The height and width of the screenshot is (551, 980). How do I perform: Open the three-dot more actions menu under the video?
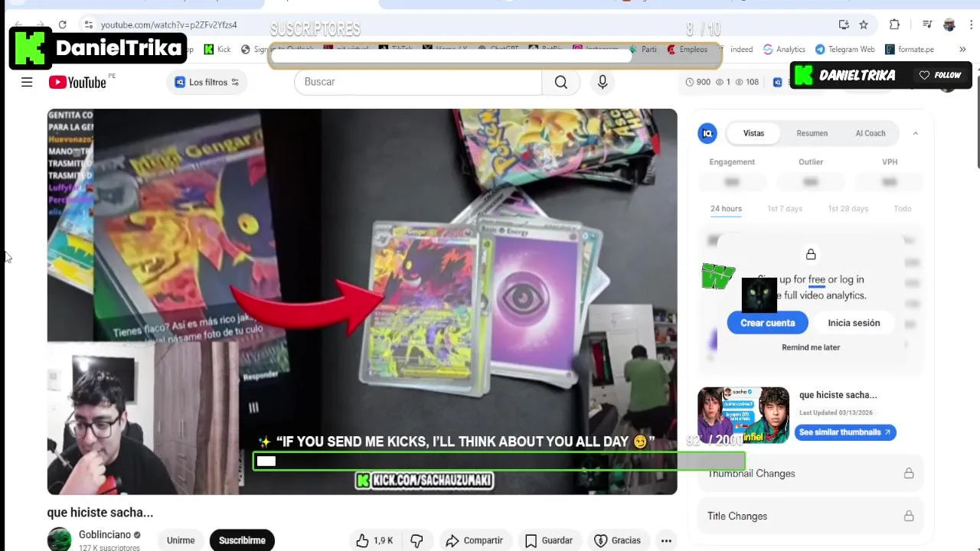666,540
